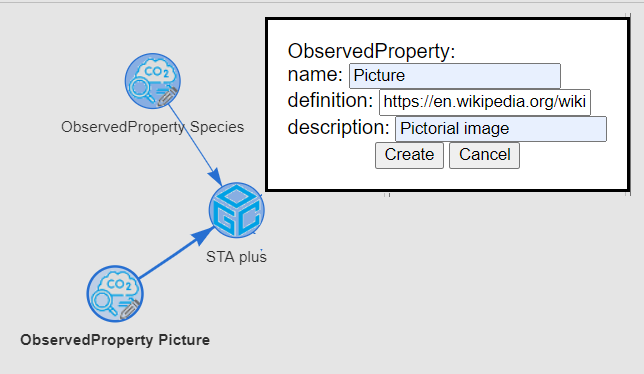The image size is (644, 374).
Task: Select the ObservedProperty Picture node icon
Action: pyautogui.click(x=115, y=294)
